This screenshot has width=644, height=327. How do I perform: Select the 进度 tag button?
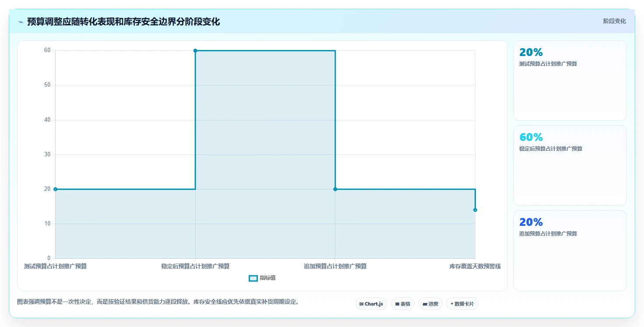click(430, 304)
